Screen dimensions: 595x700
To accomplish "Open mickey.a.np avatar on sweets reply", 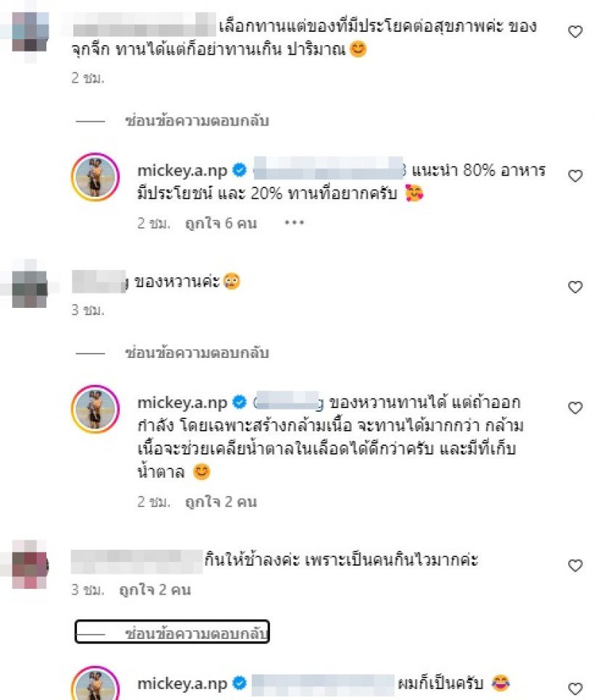I will point(96,410).
